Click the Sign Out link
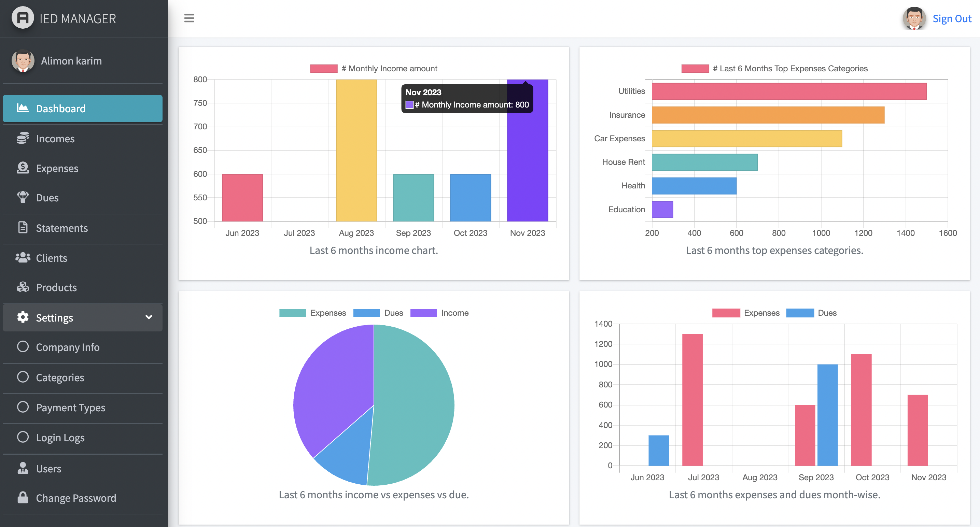980x527 pixels. [952, 18]
